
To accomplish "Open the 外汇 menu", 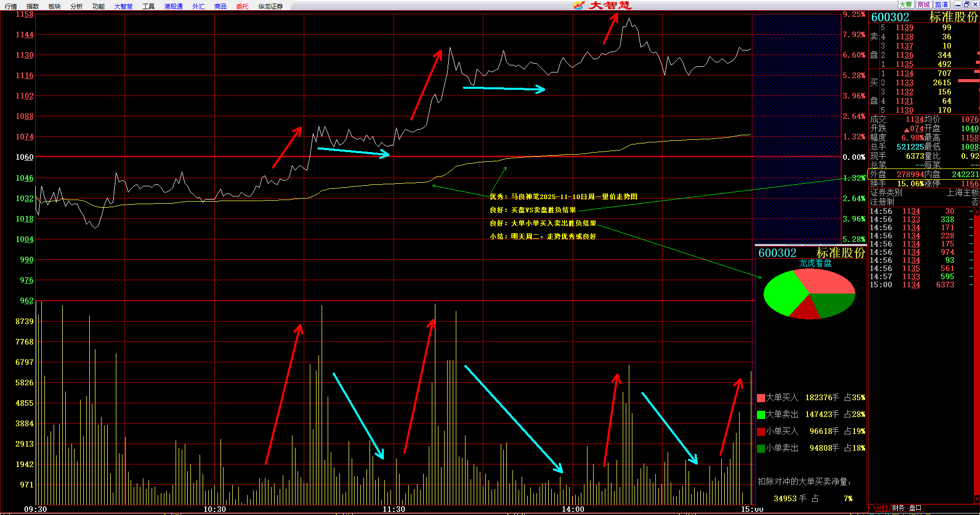I will (x=199, y=6).
